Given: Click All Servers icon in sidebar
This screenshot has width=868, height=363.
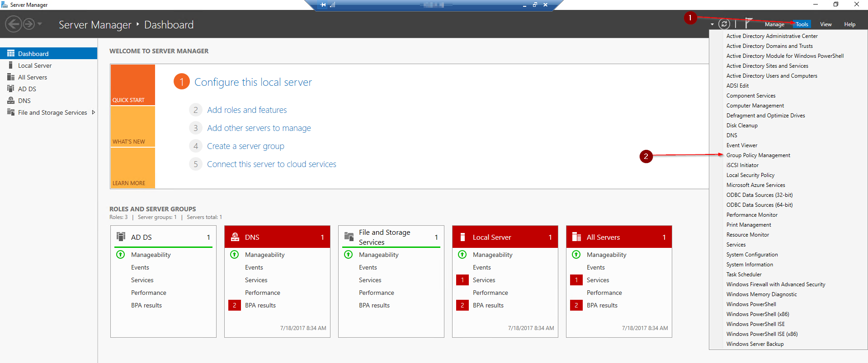Looking at the screenshot, I should click(11, 77).
